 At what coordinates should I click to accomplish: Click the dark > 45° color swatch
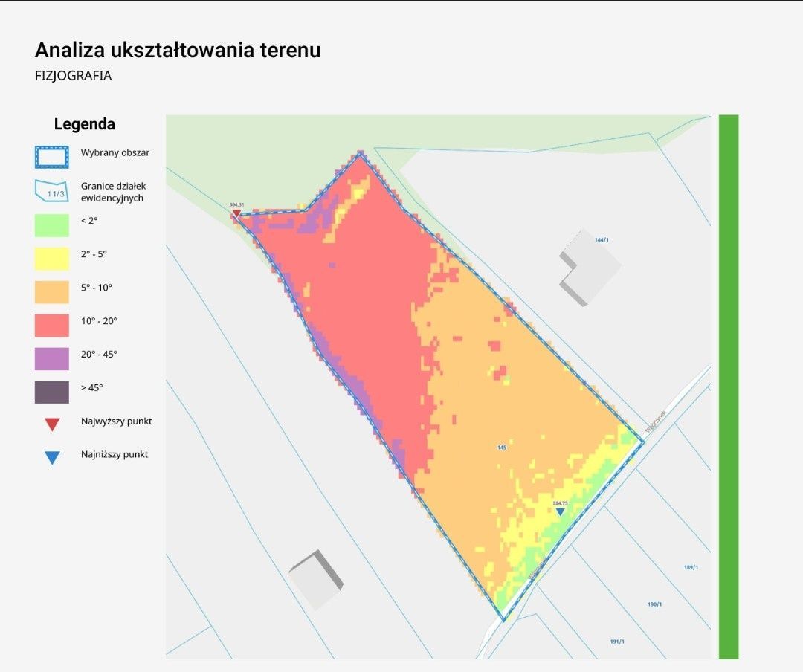[51, 387]
